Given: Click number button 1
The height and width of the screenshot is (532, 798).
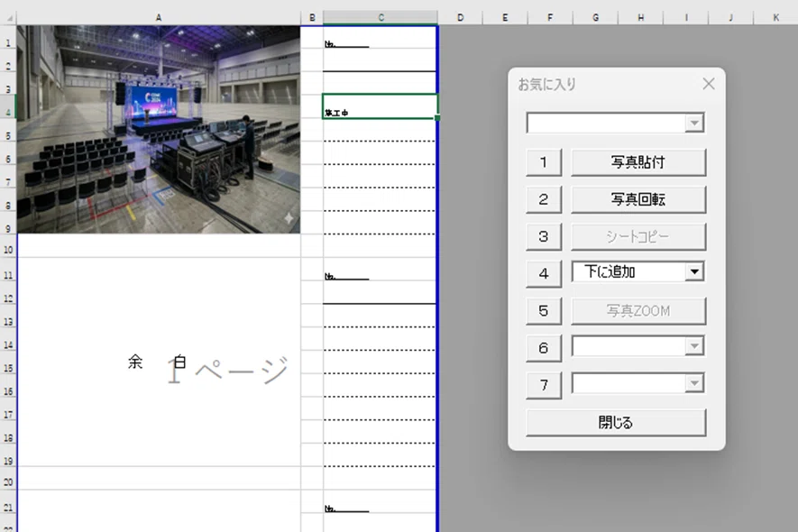Looking at the screenshot, I should (544, 162).
